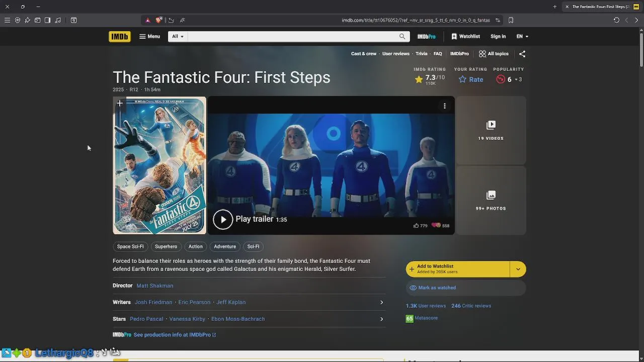Select The Fantastic Four browser tab

click(601, 7)
